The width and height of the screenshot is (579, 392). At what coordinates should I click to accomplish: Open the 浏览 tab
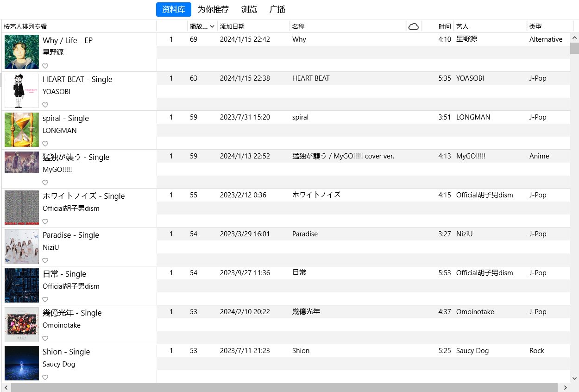249,9
